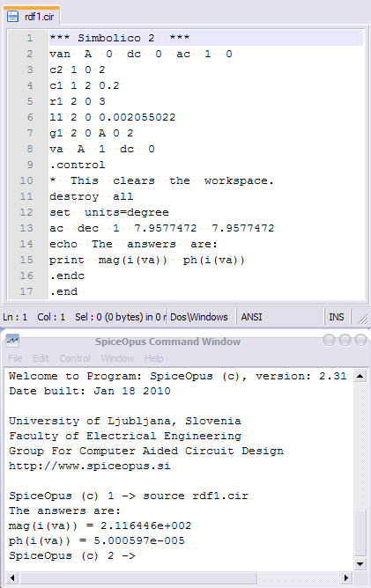This screenshot has width=371, height=588.
Task: Click the 'va A 1 dc 0' line
Action: click(x=101, y=149)
